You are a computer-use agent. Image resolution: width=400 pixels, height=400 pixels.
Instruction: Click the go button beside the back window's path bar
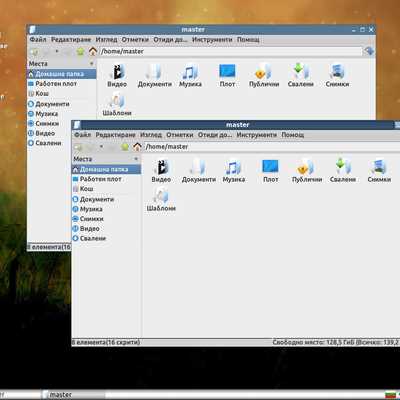(369, 51)
